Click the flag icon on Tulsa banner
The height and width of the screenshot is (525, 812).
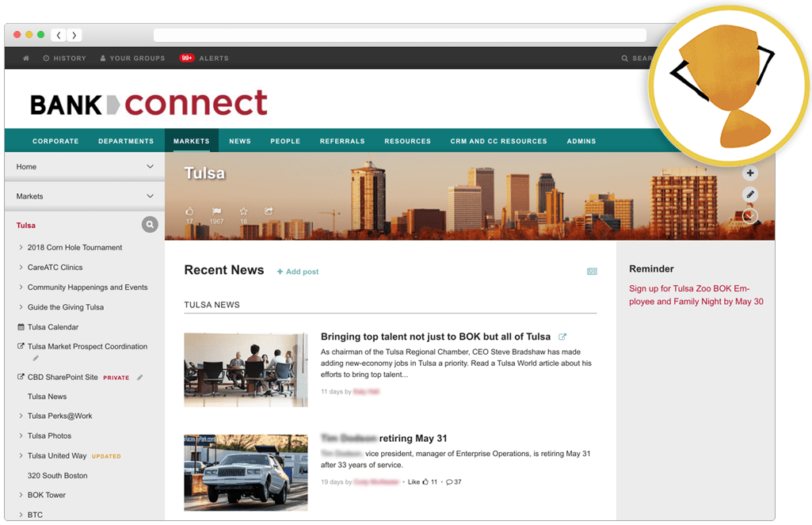click(216, 211)
